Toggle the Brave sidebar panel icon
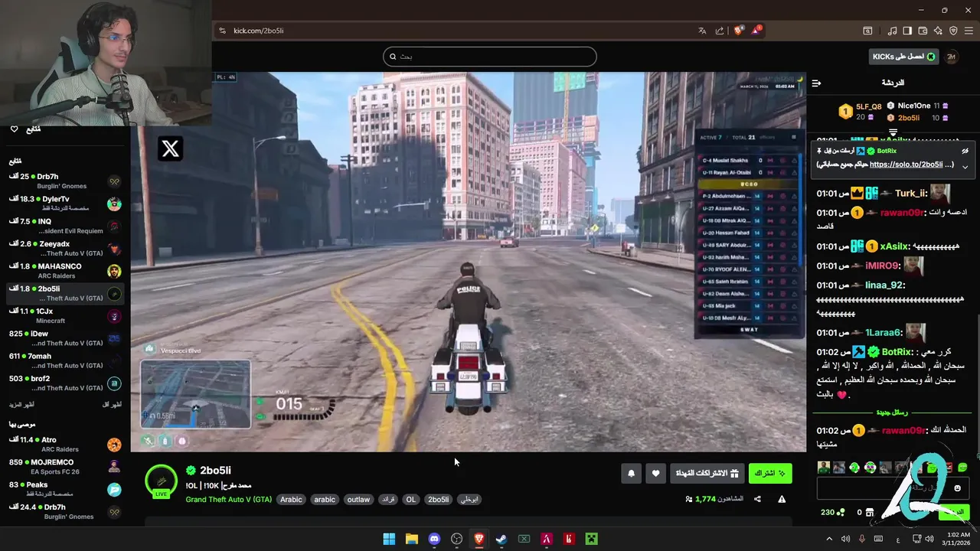This screenshot has height=551, width=980. tap(907, 31)
